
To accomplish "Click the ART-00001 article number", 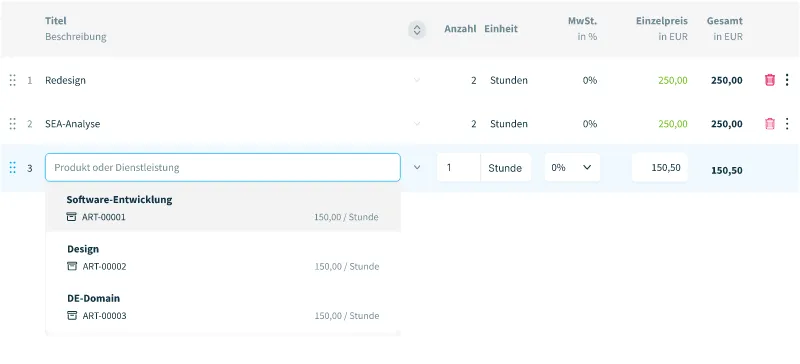I will click(x=104, y=217).
